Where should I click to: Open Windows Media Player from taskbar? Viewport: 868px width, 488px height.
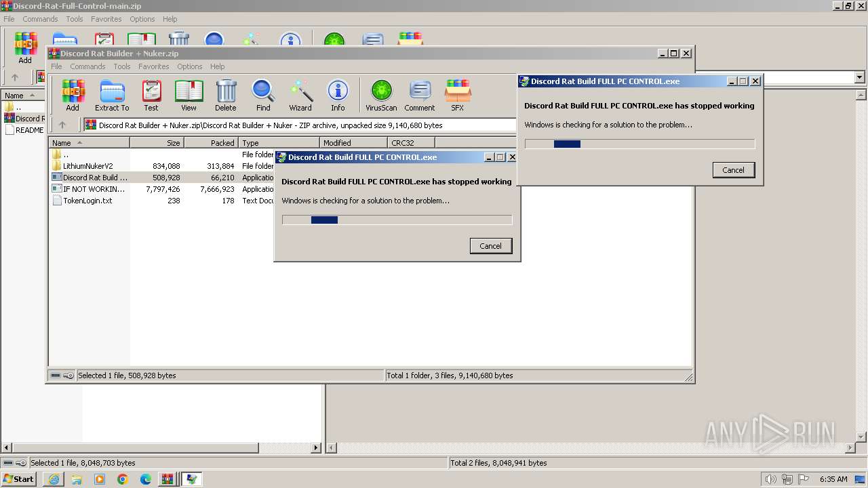(x=100, y=479)
